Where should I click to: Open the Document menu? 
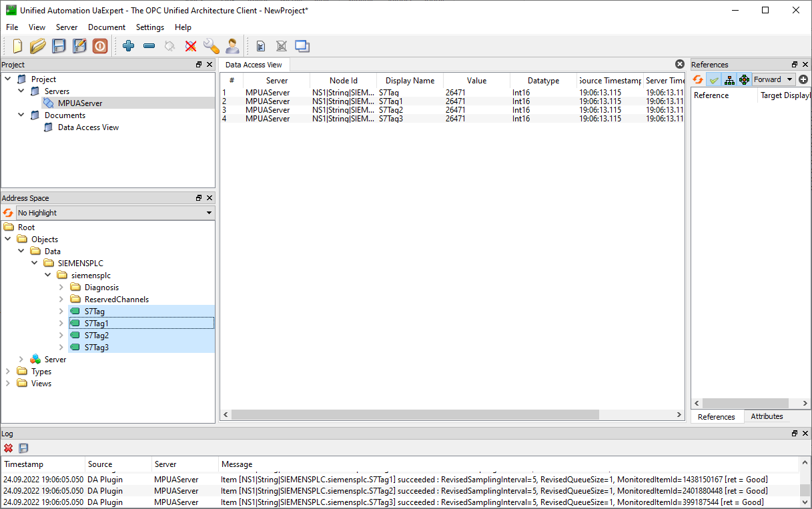(107, 27)
